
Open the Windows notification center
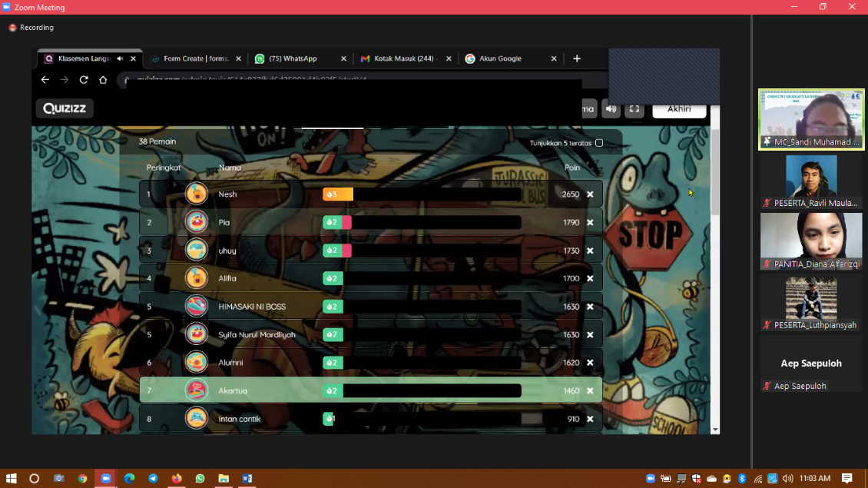(847, 479)
